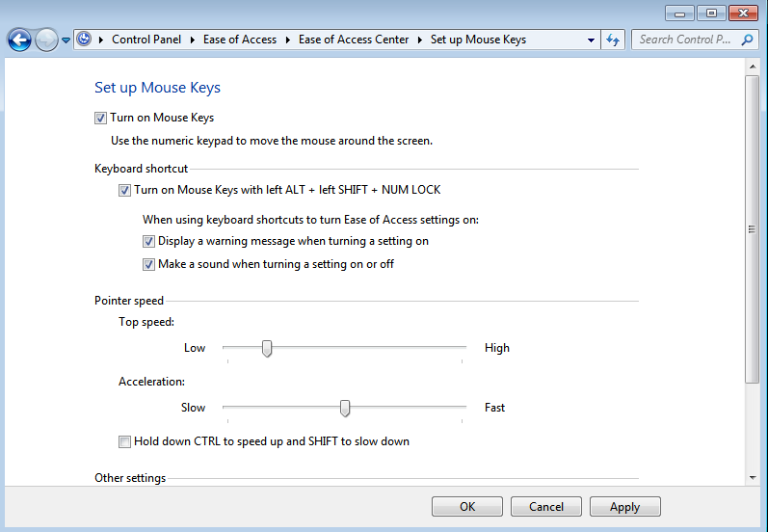Uncheck Turn on Mouse Keys
This screenshot has height=532, width=768.
tap(100, 118)
